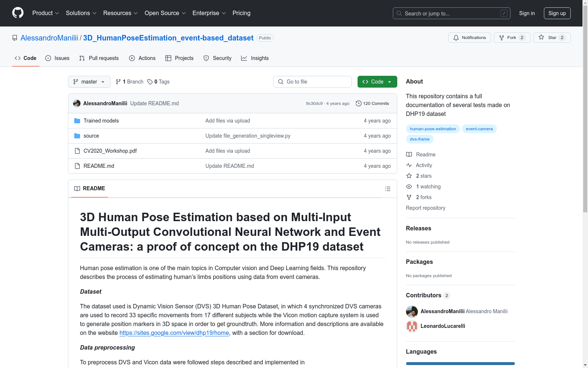Screen dimensions: 588x368
Task: Select the README tab
Action: tap(90, 188)
